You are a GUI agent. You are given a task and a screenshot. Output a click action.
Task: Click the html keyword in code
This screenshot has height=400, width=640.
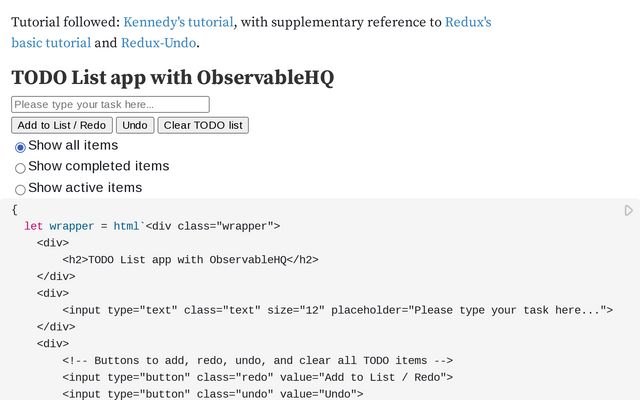pos(126,226)
